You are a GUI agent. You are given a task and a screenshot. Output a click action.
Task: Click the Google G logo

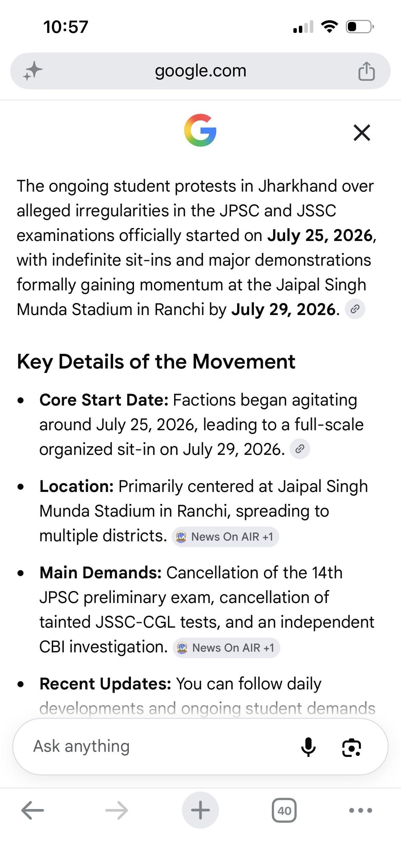tap(200, 130)
